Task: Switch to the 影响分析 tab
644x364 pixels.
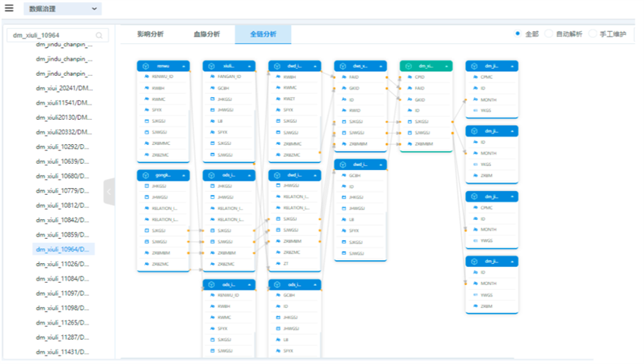Action: point(150,34)
